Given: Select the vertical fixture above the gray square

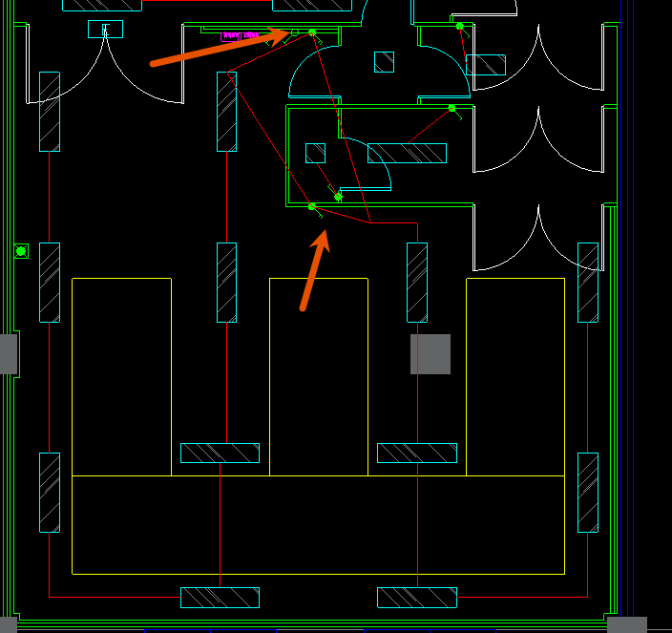Looking at the screenshot, I should coord(417,283).
